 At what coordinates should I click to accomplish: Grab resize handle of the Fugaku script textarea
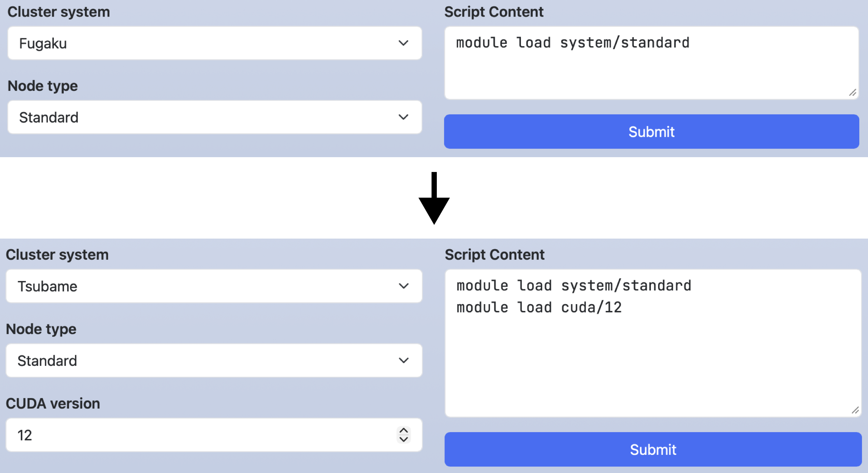[x=852, y=93]
